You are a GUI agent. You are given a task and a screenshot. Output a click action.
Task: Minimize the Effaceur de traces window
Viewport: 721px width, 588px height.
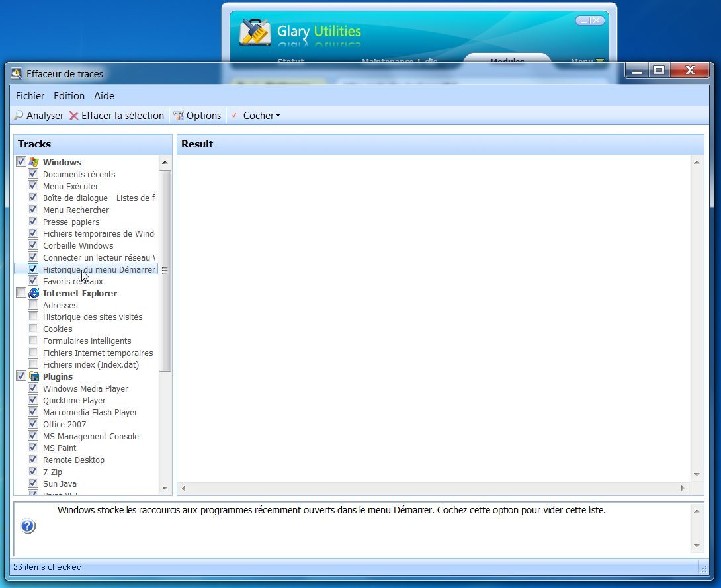click(637, 70)
